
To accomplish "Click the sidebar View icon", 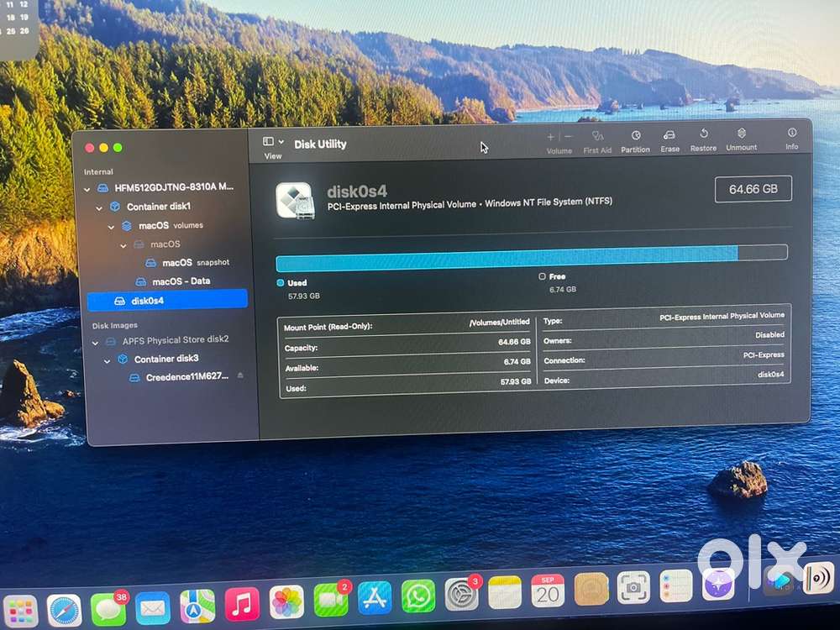I will [268, 141].
